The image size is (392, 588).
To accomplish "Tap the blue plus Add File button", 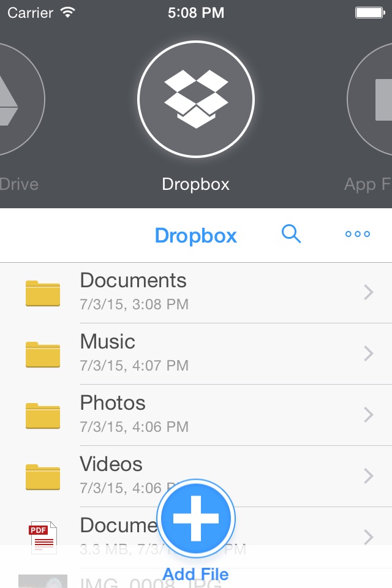I will 196,518.
